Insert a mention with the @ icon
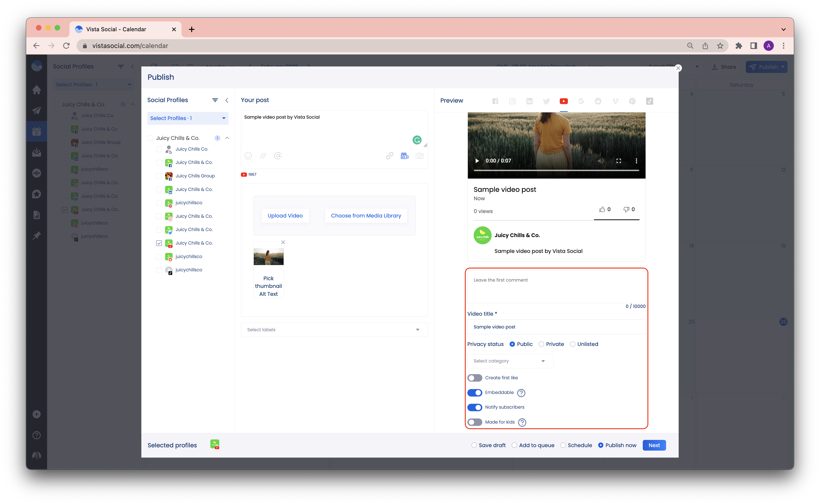 click(x=278, y=156)
